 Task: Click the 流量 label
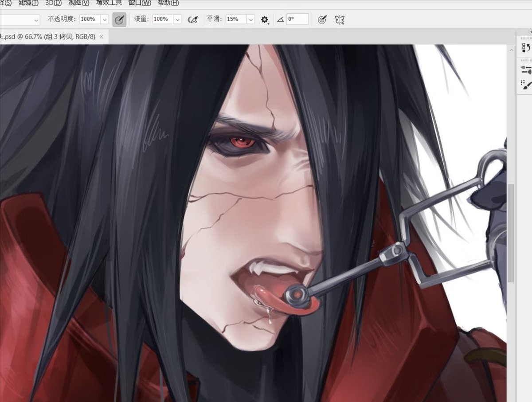click(x=141, y=20)
